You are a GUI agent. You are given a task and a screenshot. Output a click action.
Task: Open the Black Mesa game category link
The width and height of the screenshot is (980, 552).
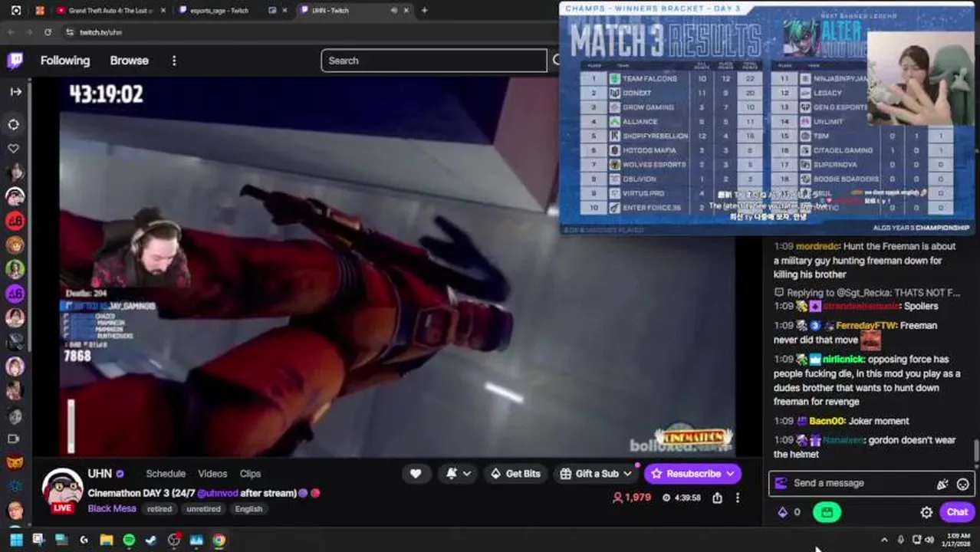coord(112,508)
